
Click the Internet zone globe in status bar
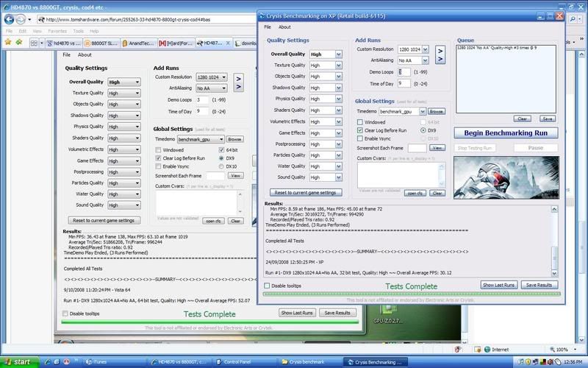click(x=487, y=349)
